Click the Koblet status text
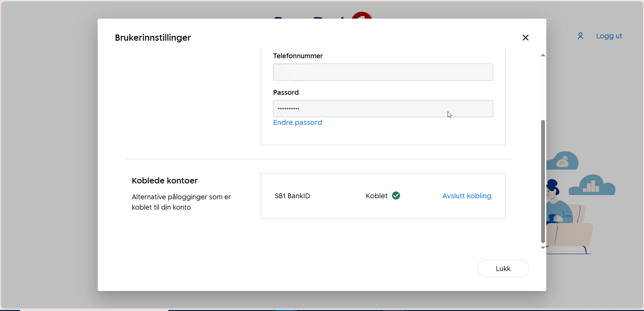The height and width of the screenshot is (311, 644). pos(377,196)
